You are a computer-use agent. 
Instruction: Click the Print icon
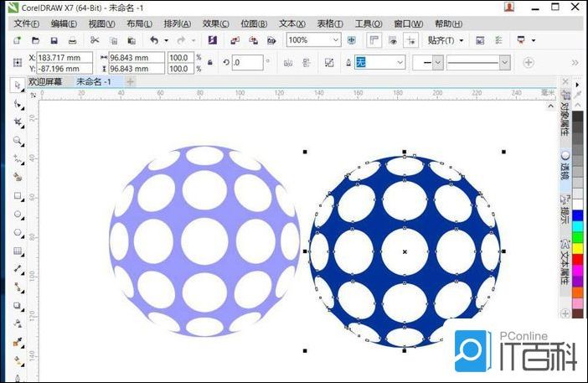point(72,40)
